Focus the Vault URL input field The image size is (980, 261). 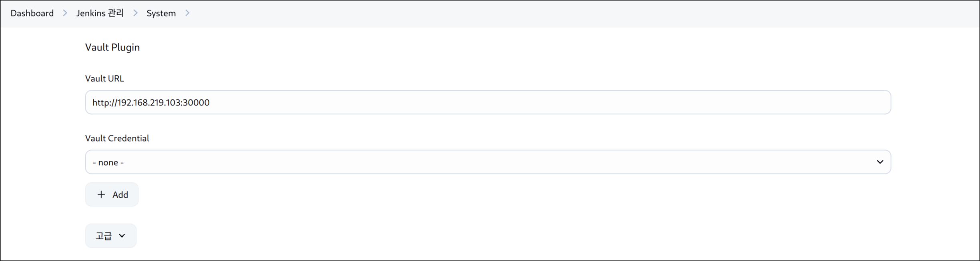pyautogui.click(x=488, y=102)
